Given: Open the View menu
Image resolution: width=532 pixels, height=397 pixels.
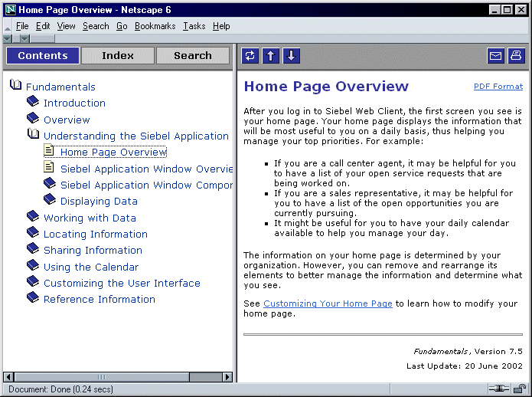Looking at the screenshot, I should tap(66, 26).
